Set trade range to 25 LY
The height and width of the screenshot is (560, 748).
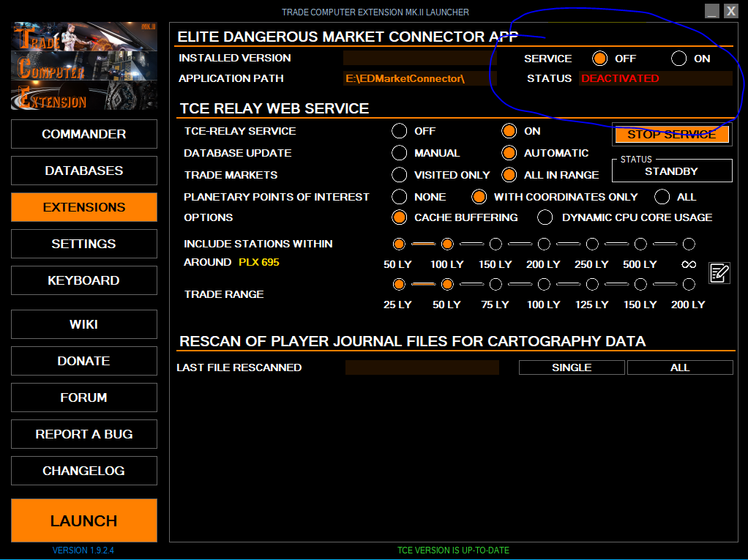399,284
